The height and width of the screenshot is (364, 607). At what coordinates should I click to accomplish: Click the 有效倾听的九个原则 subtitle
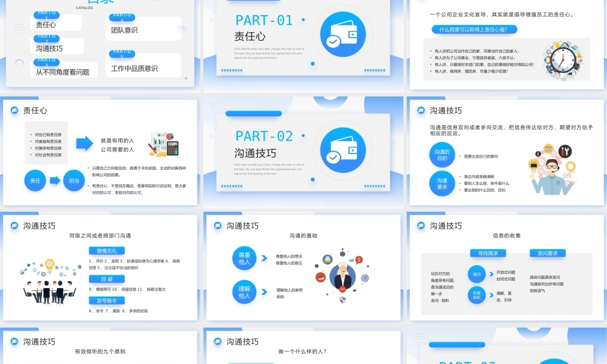100,352
